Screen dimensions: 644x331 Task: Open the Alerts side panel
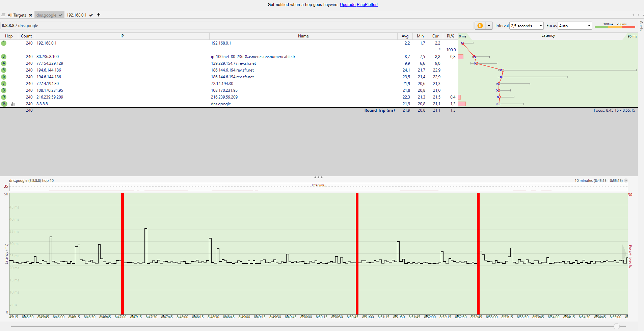click(641, 26)
